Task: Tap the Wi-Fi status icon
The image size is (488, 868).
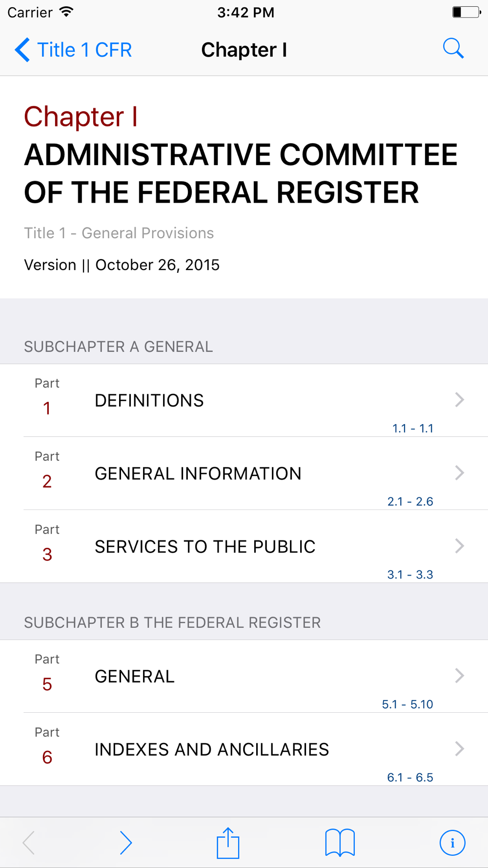Action: (x=66, y=12)
